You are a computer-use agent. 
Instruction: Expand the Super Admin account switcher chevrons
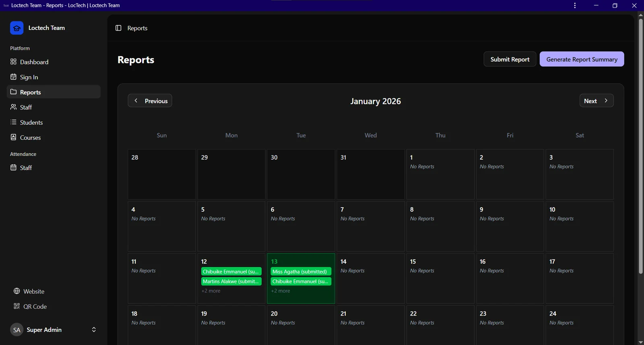94,330
